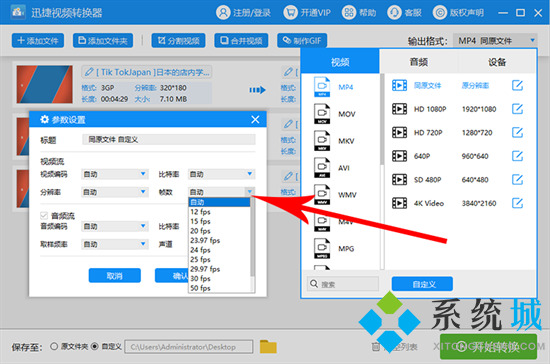Open the yellow output folder icon
The image size is (550, 364).
(x=268, y=346)
